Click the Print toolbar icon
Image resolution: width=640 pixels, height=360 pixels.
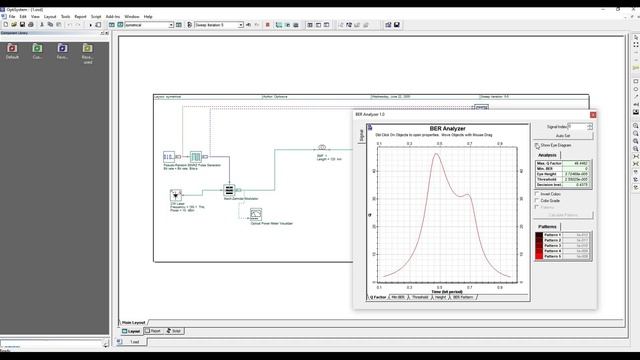(x=31, y=25)
